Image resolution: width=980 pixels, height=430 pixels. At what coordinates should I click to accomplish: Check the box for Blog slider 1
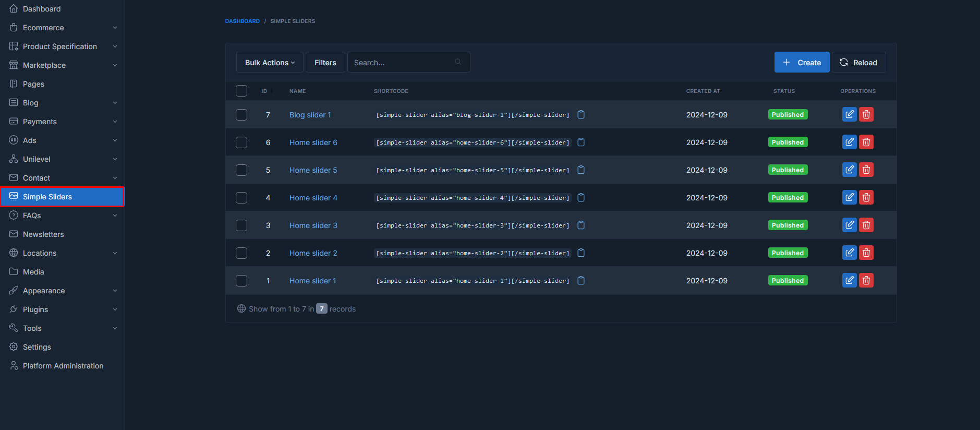(x=241, y=115)
